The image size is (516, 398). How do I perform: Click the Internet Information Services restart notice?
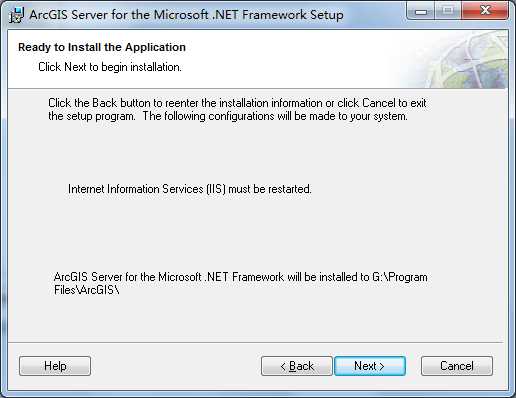[190, 189]
